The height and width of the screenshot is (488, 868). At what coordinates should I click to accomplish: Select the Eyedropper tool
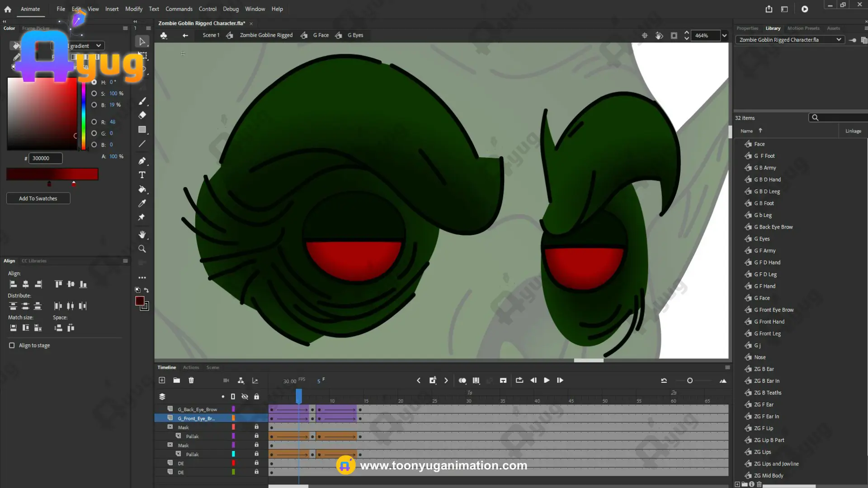pos(142,203)
